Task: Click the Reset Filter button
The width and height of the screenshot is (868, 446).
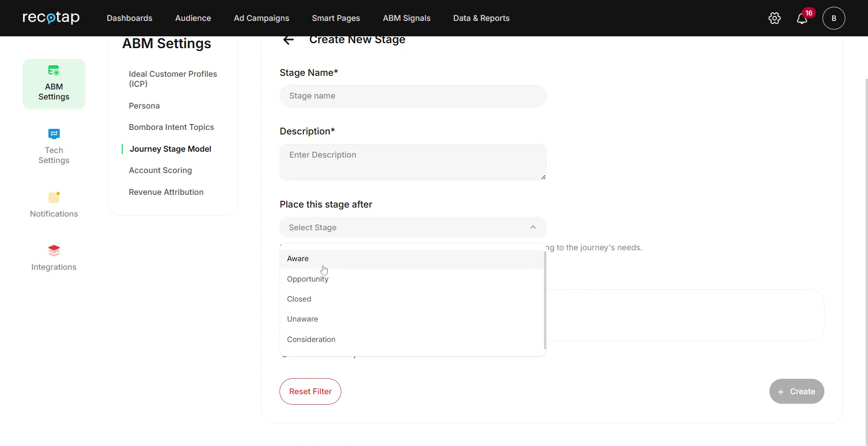Action: [310, 391]
